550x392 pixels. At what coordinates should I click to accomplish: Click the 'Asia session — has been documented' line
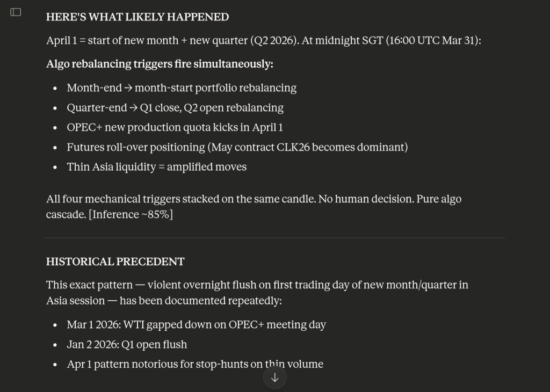coord(164,301)
